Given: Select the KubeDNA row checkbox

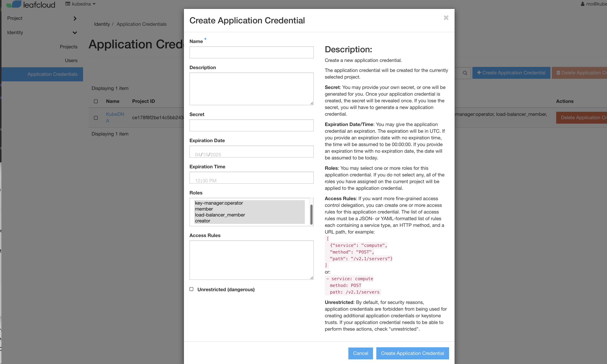Looking at the screenshot, I should [96, 118].
